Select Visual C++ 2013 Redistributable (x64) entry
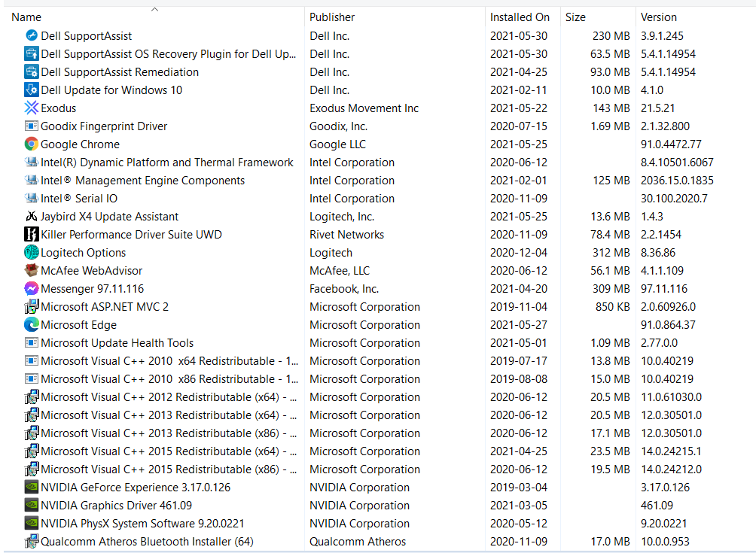 pos(378,415)
